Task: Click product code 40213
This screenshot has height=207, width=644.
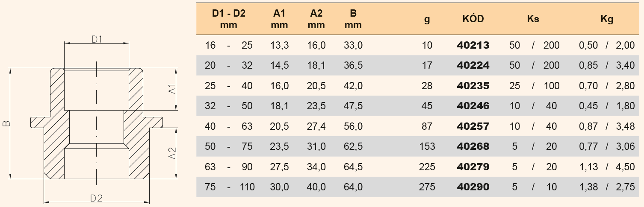Action: [x=473, y=45]
